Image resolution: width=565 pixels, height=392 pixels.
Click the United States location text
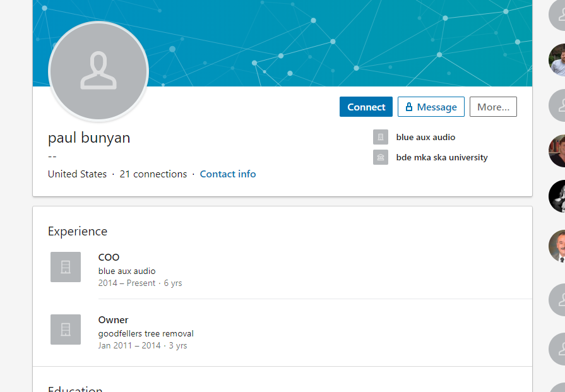77,174
